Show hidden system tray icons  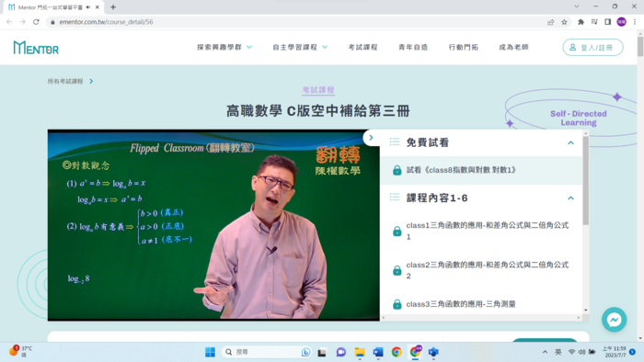click(x=545, y=352)
